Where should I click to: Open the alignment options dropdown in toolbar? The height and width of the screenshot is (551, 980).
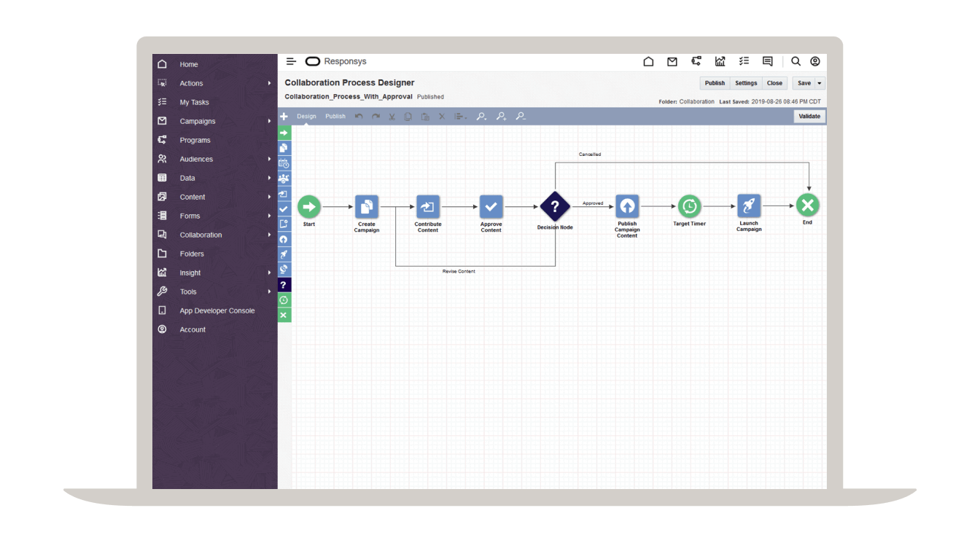point(460,117)
